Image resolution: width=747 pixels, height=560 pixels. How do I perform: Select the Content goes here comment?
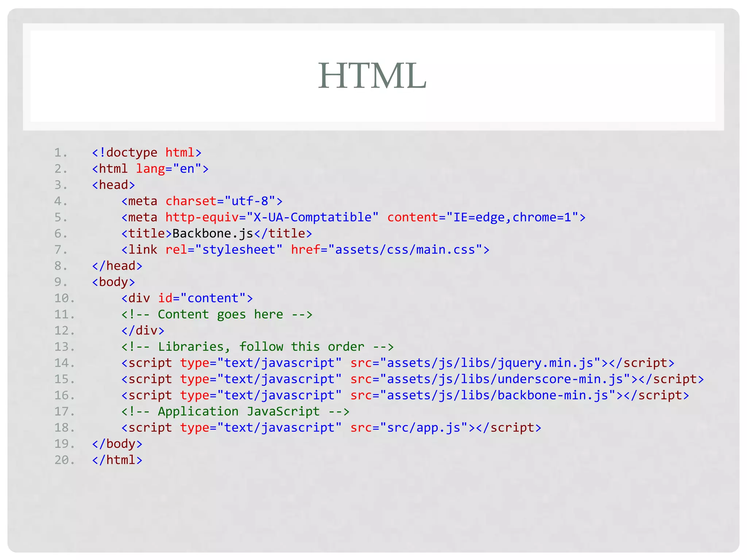coord(217,314)
